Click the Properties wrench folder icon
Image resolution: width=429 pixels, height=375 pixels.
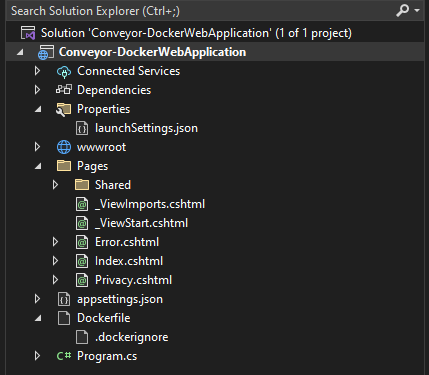(64, 109)
